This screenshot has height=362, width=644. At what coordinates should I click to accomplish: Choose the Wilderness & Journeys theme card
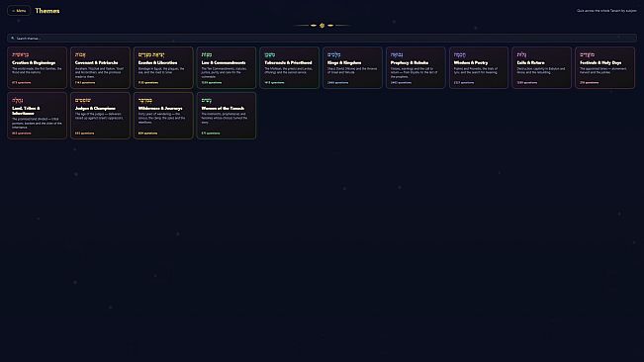coord(163,116)
